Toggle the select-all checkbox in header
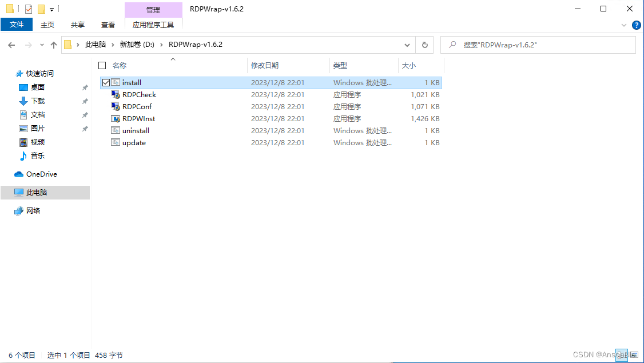 click(102, 65)
